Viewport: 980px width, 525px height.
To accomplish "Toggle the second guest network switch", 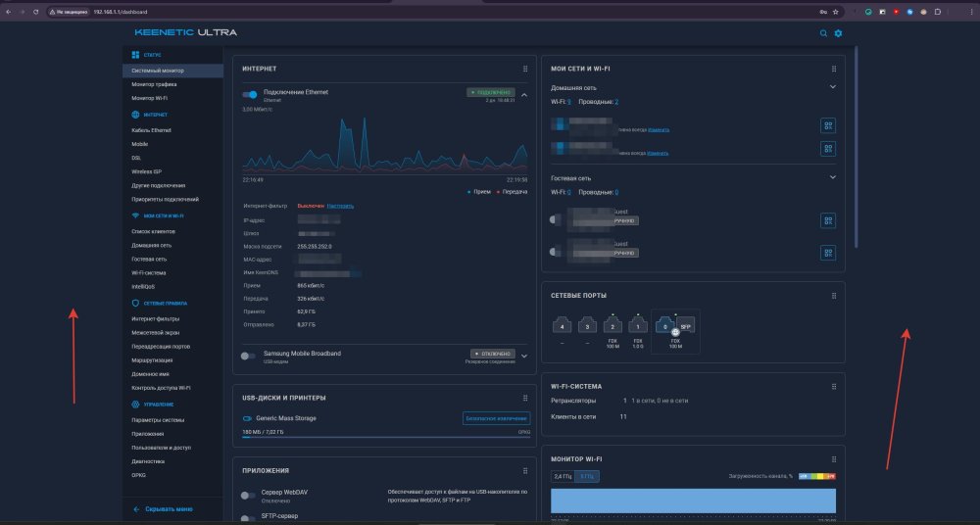I will pyautogui.click(x=555, y=252).
